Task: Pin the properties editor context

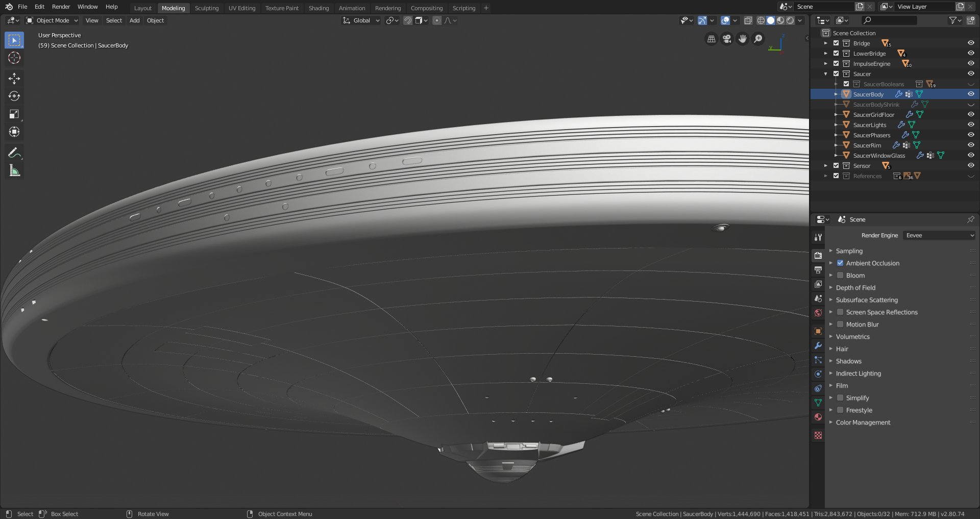Action: [970, 219]
